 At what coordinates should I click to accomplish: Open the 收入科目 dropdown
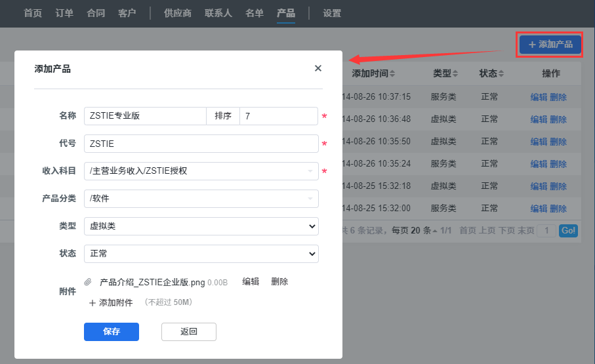201,171
